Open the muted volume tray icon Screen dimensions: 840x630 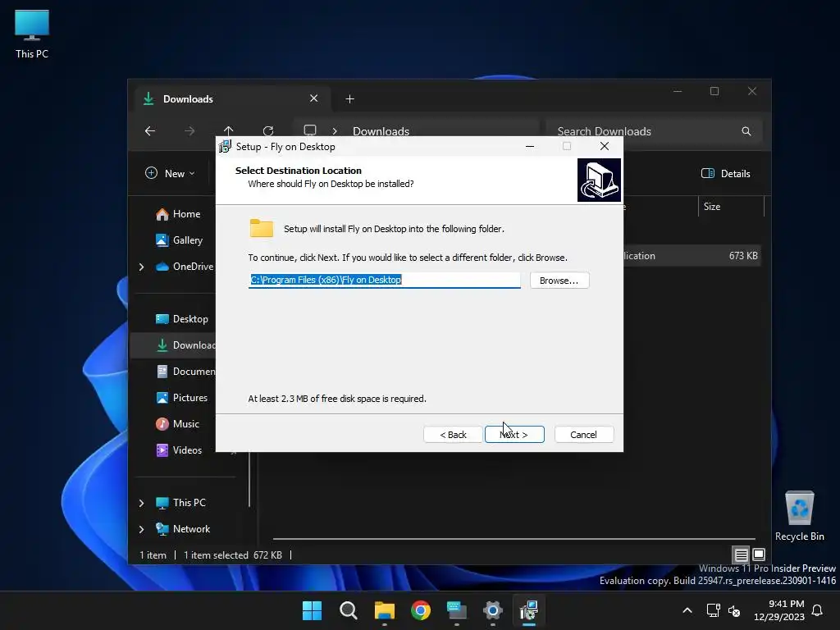(734, 610)
